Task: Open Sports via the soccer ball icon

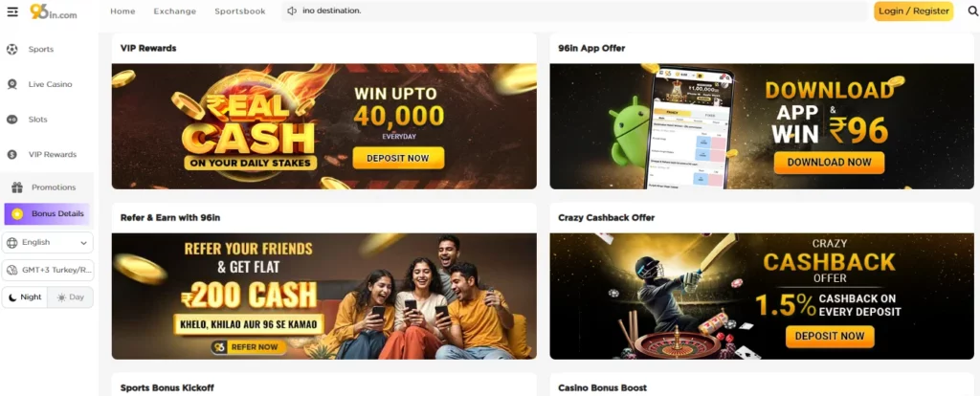Action: (11, 50)
